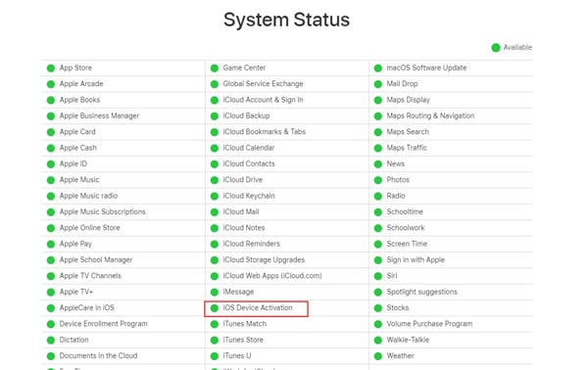Select the iCloud Reminders entry
Image resolution: width=588 pixels, height=370 pixels.
point(251,244)
